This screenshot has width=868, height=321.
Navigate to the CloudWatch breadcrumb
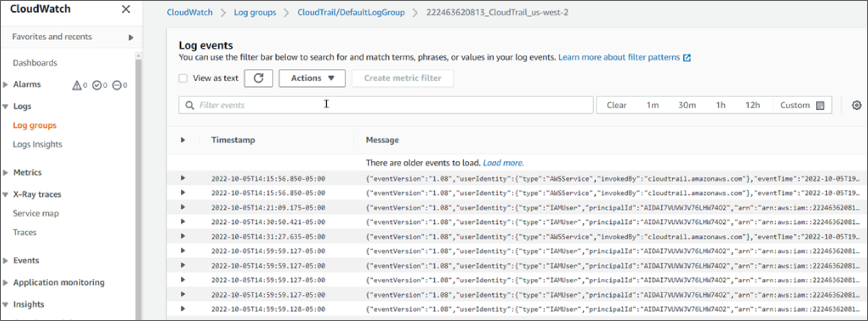click(x=190, y=12)
